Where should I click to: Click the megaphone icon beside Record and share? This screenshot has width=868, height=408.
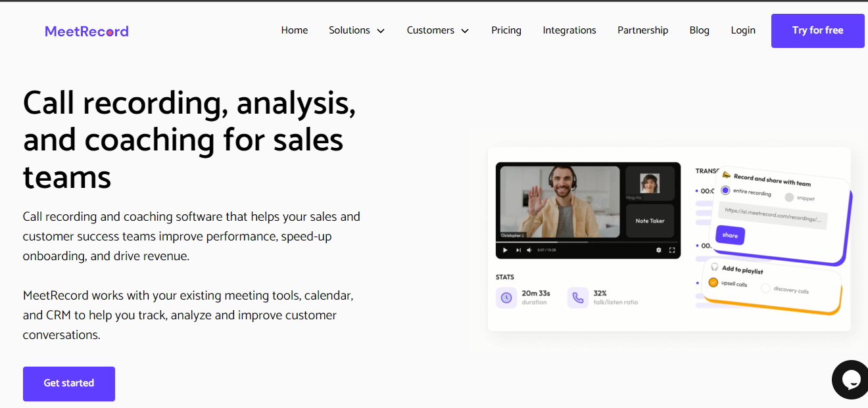(x=727, y=175)
